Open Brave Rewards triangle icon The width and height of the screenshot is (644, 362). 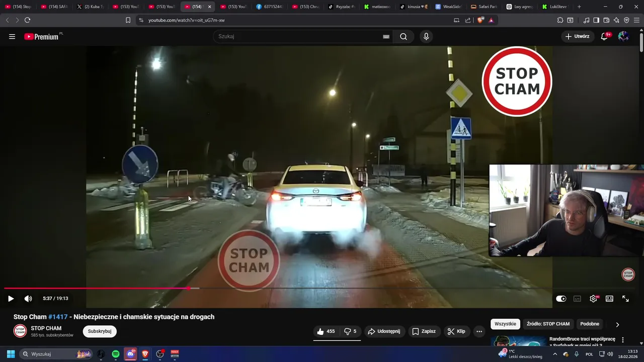[x=491, y=20]
